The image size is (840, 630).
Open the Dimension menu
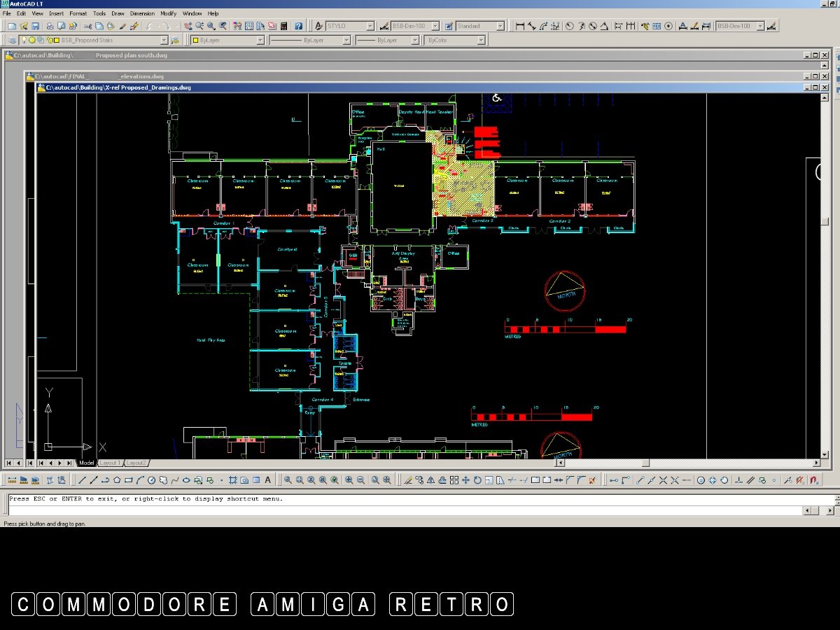click(x=141, y=13)
